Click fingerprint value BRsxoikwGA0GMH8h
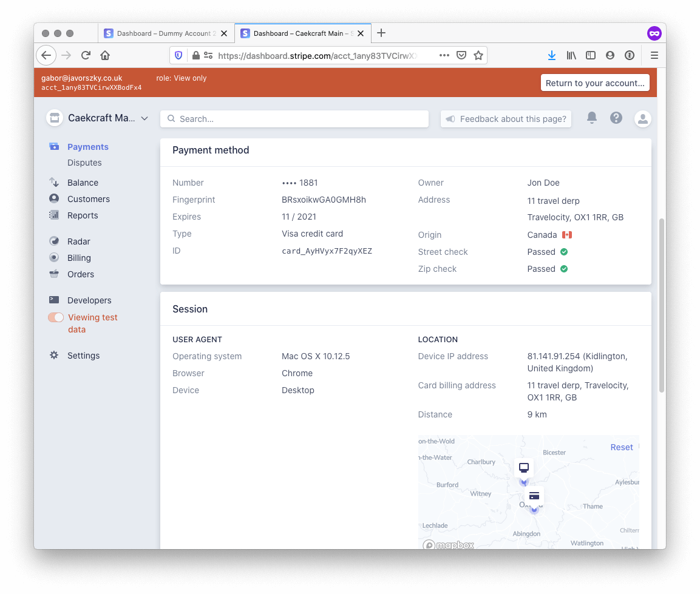The width and height of the screenshot is (700, 594). pos(324,200)
